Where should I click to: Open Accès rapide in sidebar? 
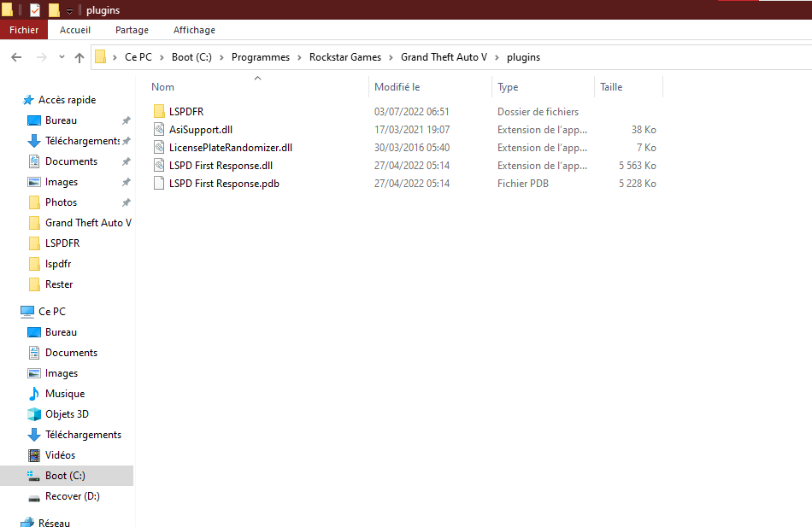[x=68, y=99]
